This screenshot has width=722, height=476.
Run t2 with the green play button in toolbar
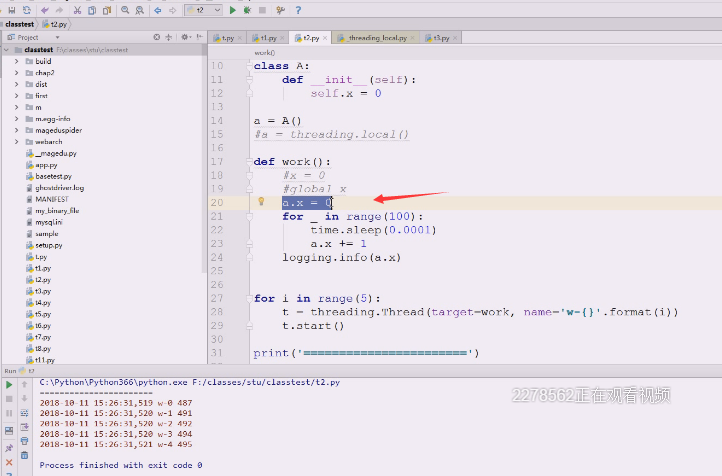(x=233, y=10)
